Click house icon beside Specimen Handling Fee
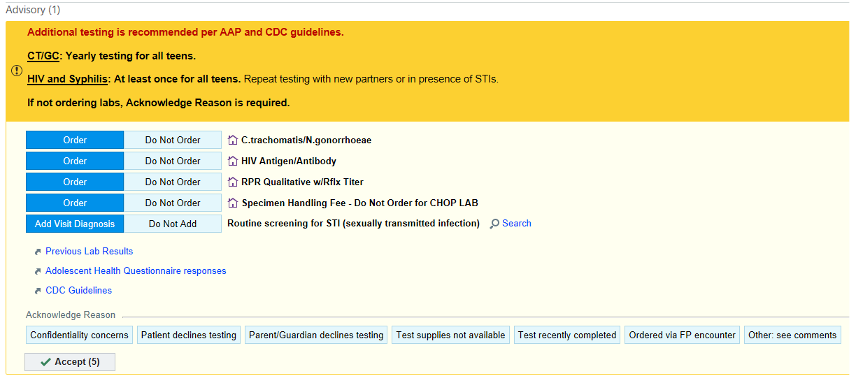Screen dimensions: 850x376 click(x=233, y=203)
